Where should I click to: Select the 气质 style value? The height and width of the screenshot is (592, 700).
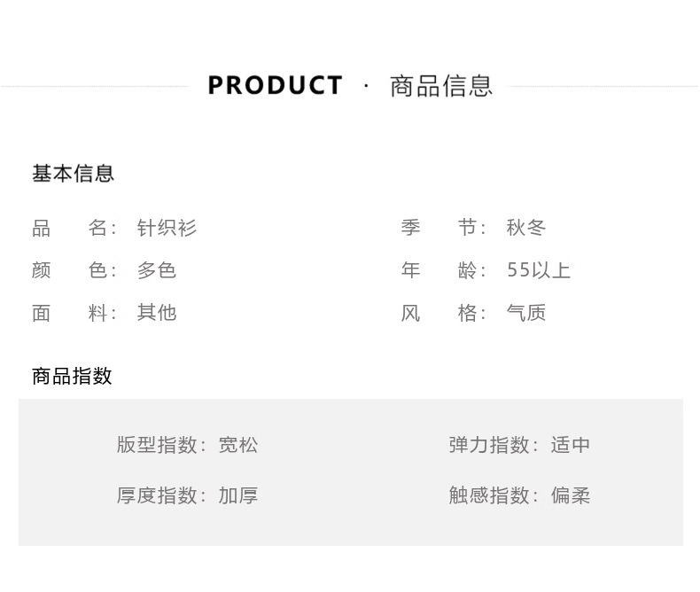(526, 313)
